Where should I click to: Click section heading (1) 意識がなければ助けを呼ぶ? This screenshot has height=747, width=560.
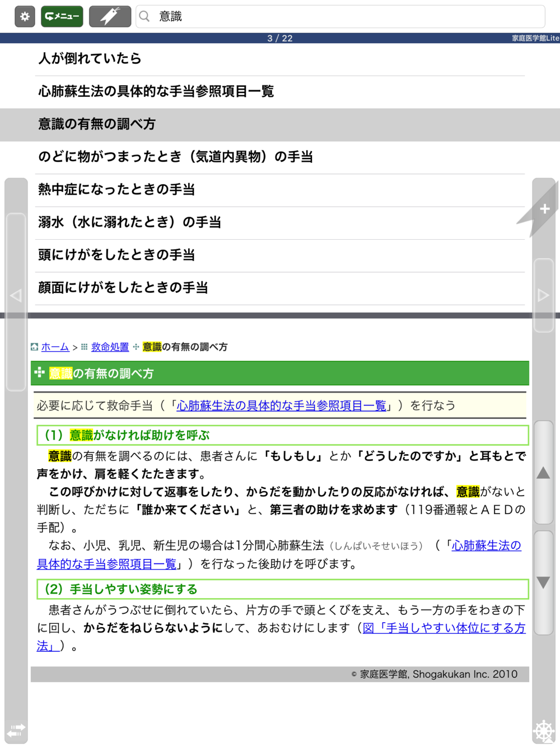283,435
